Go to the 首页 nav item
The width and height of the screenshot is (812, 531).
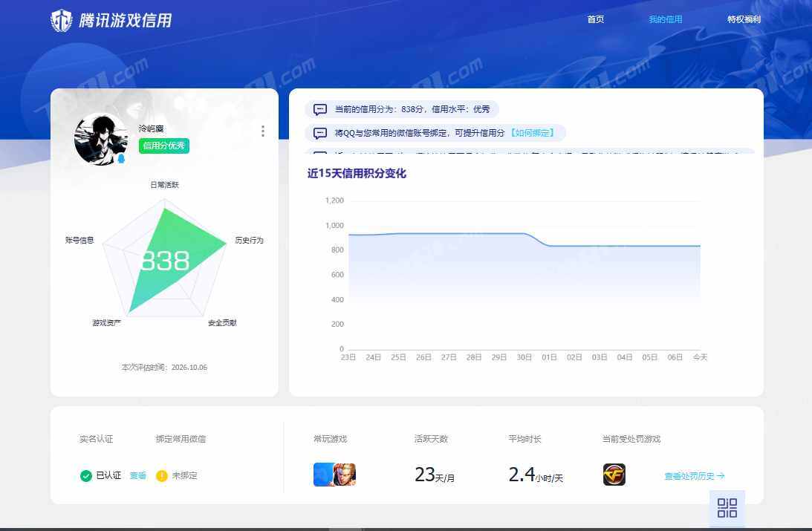tap(596, 19)
